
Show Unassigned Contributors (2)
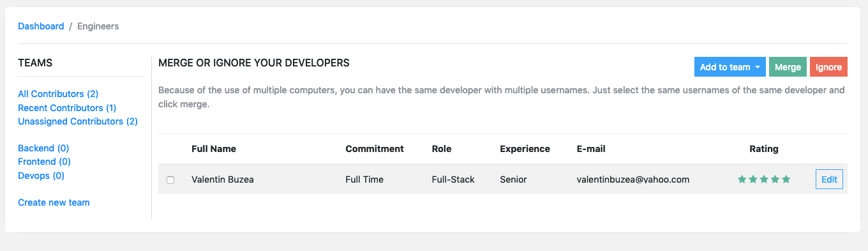[78, 121]
